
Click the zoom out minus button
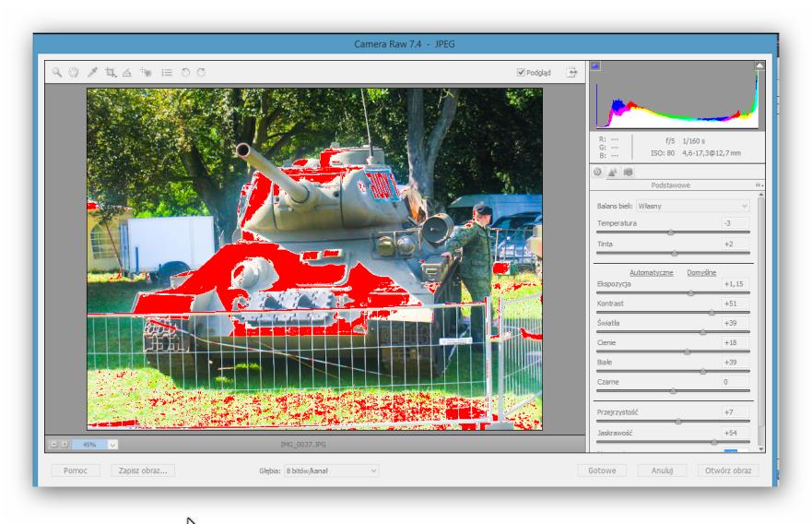[53, 444]
